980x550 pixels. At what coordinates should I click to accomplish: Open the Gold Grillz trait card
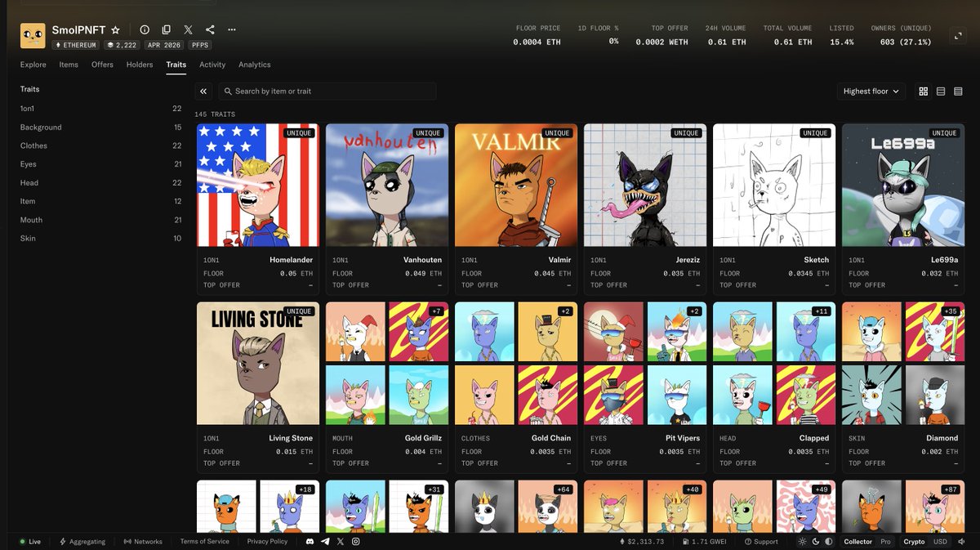(x=387, y=387)
